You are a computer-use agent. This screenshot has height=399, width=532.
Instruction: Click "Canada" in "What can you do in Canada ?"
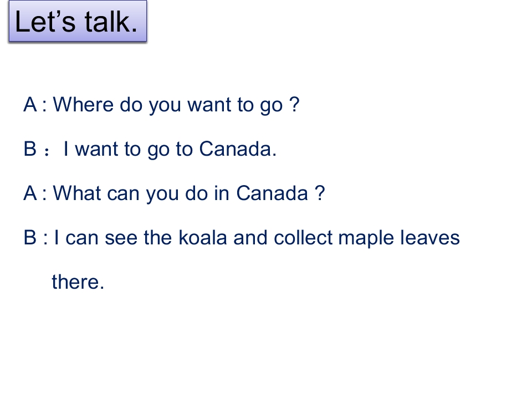[x=272, y=193]
